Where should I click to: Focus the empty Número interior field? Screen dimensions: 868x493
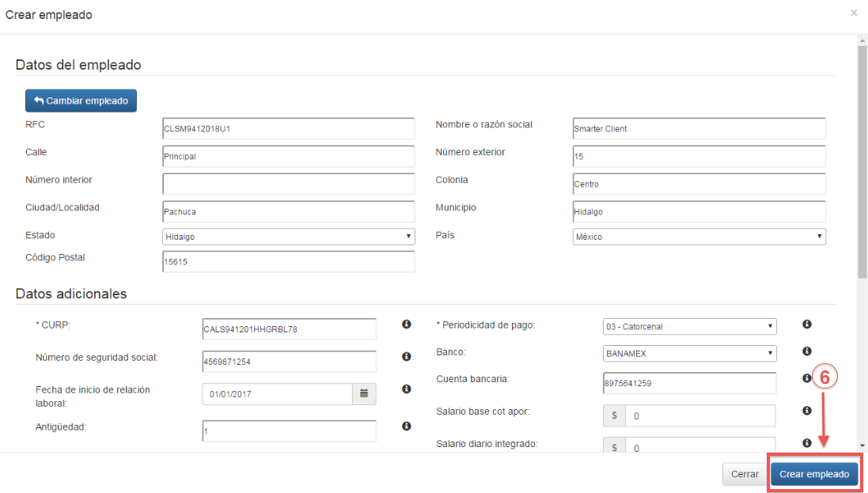[x=289, y=184]
